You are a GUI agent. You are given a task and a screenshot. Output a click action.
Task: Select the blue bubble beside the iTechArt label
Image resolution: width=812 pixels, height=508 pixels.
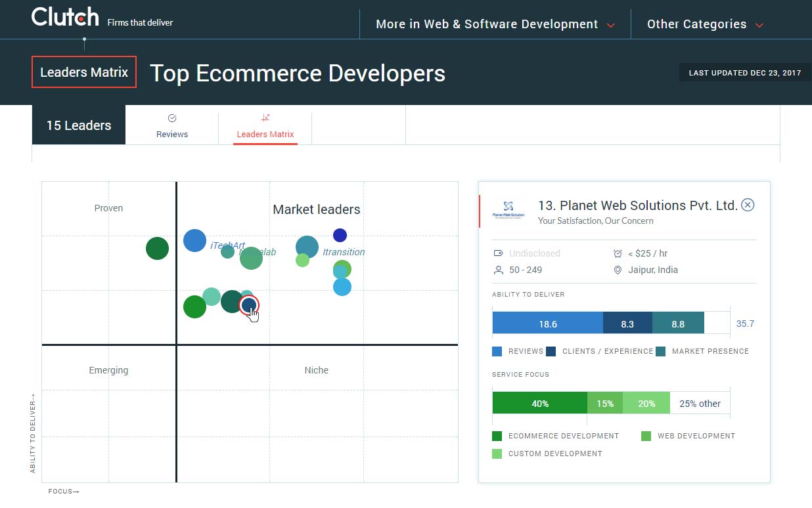coord(194,240)
